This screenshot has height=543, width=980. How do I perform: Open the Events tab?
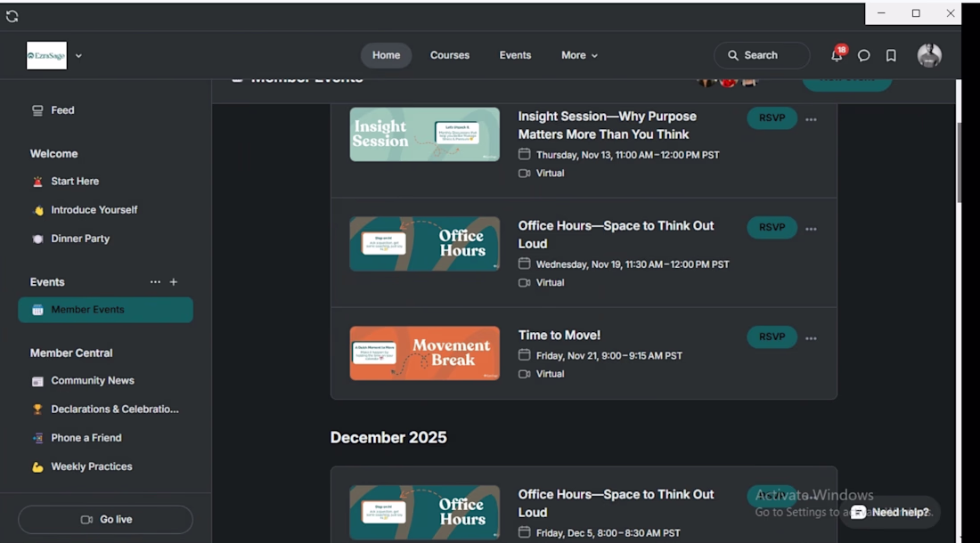[x=515, y=55]
